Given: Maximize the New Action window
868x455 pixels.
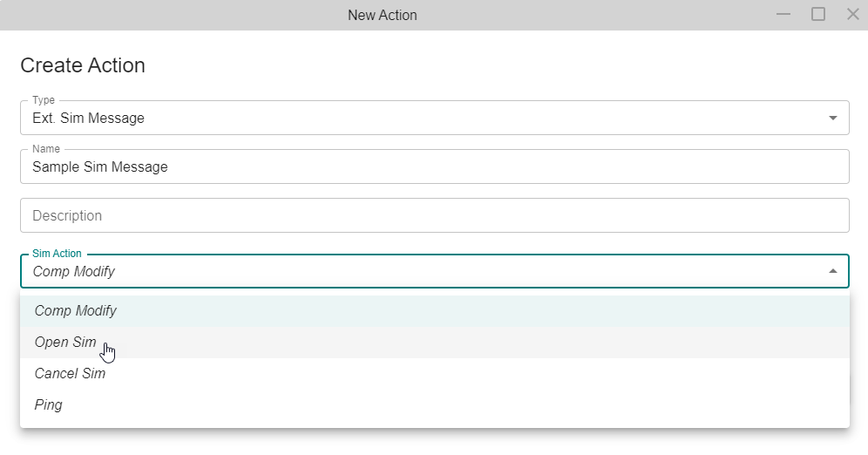Looking at the screenshot, I should tap(818, 15).
